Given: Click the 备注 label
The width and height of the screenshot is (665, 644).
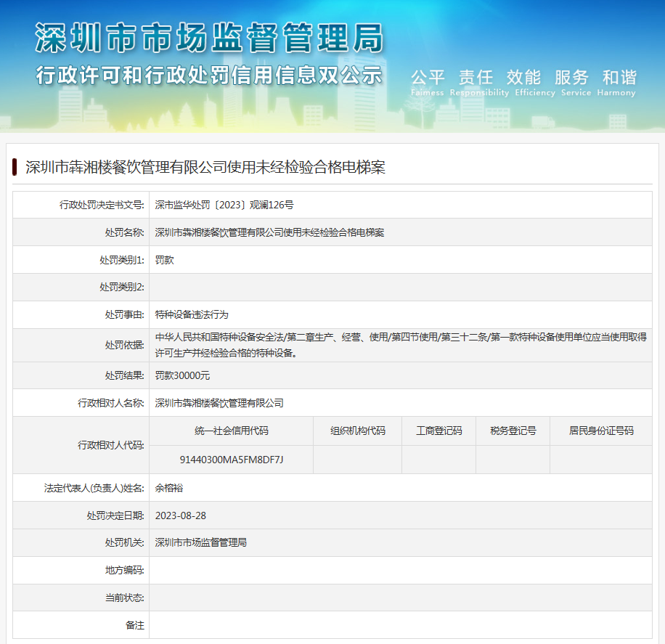Looking at the screenshot, I should [135, 625].
